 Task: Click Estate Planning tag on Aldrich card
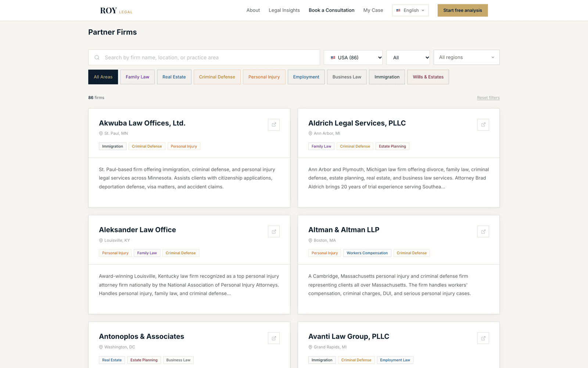(x=392, y=146)
